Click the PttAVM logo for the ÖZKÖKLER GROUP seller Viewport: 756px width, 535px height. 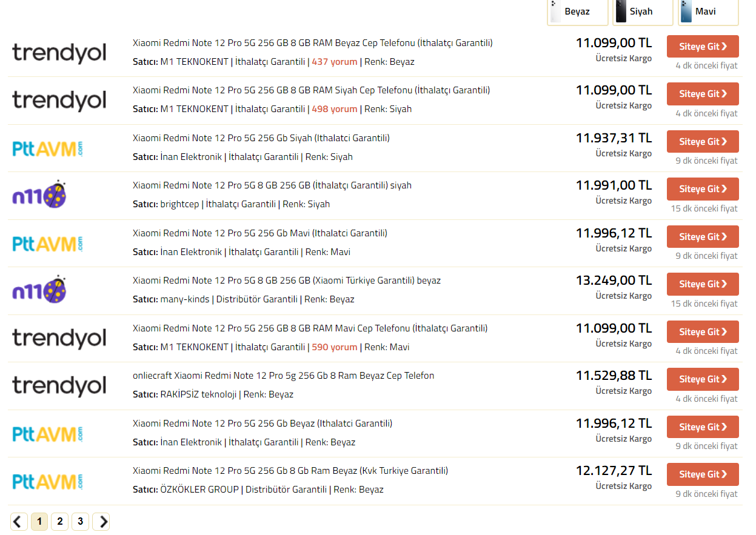pyautogui.click(x=47, y=481)
